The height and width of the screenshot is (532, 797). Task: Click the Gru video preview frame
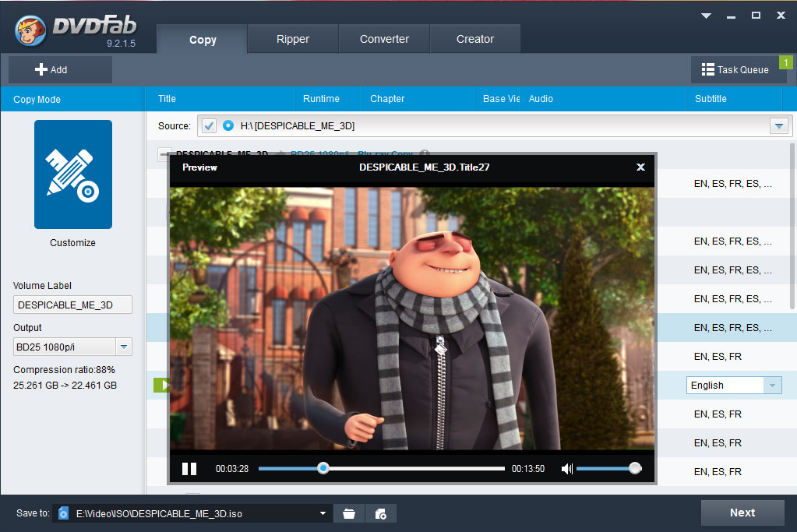click(411, 319)
